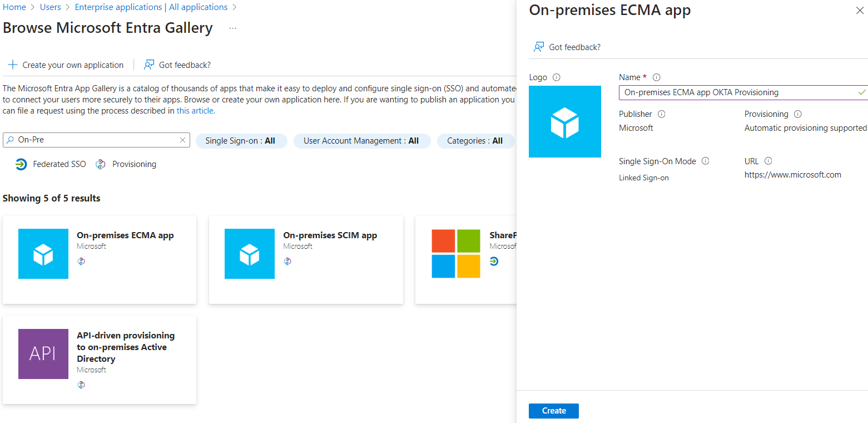Click the info icon next to Name
868x423 pixels.
[x=656, y=77]
